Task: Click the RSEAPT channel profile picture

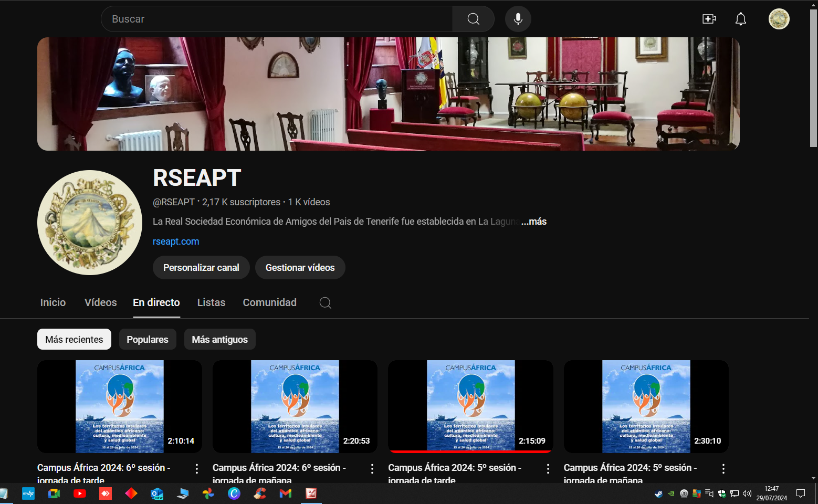Action: point(90,223)
